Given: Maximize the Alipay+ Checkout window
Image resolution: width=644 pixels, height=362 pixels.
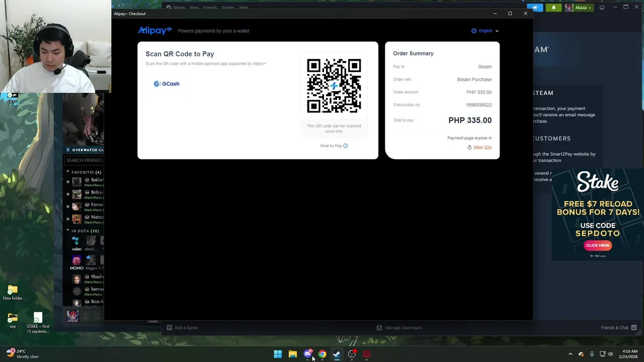Looking at the screenshot, I should click(510, 14).
